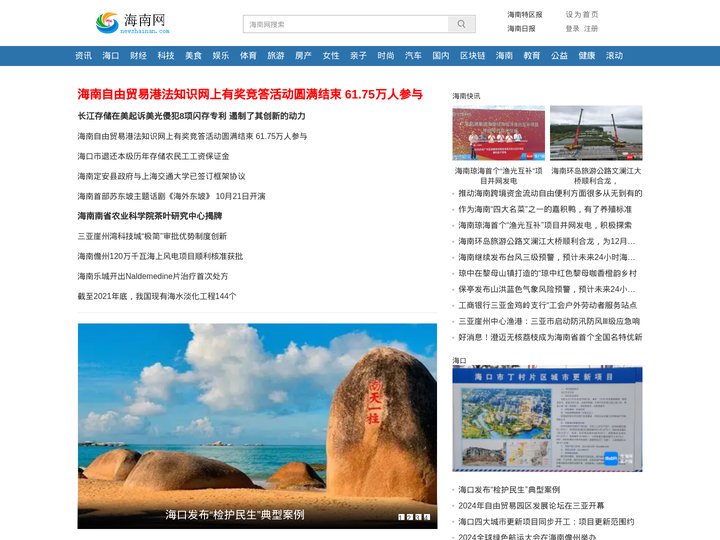Open the 体育 nav item
This screenshot has height=540, width=720.
(248, 56)
